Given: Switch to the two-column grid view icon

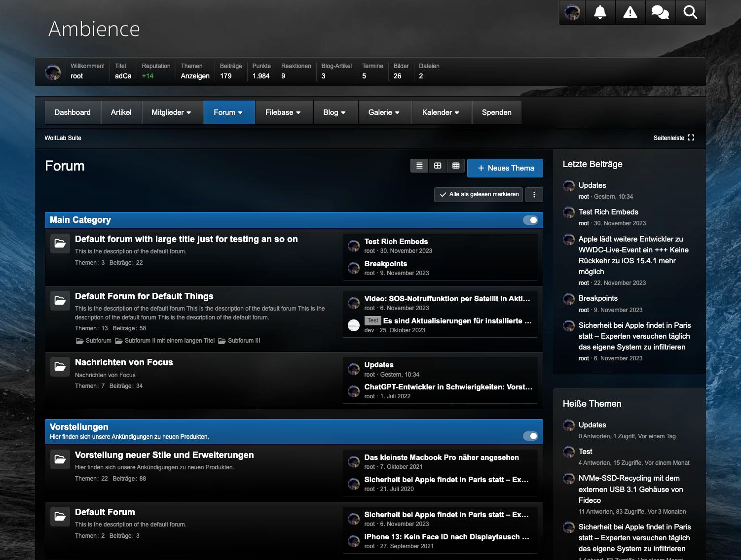Looking at the screenshot, I should 438,166.
